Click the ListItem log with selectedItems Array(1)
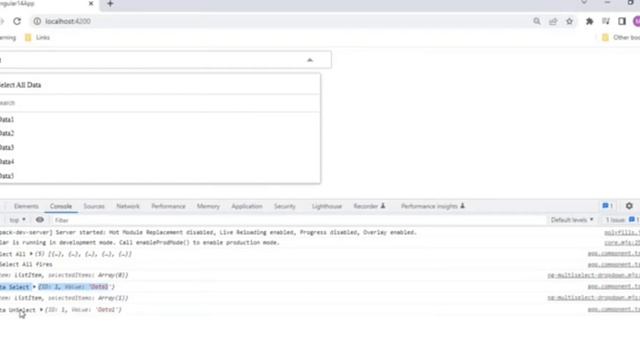This screenshot has width=640, height=360. tap(64, 298)
